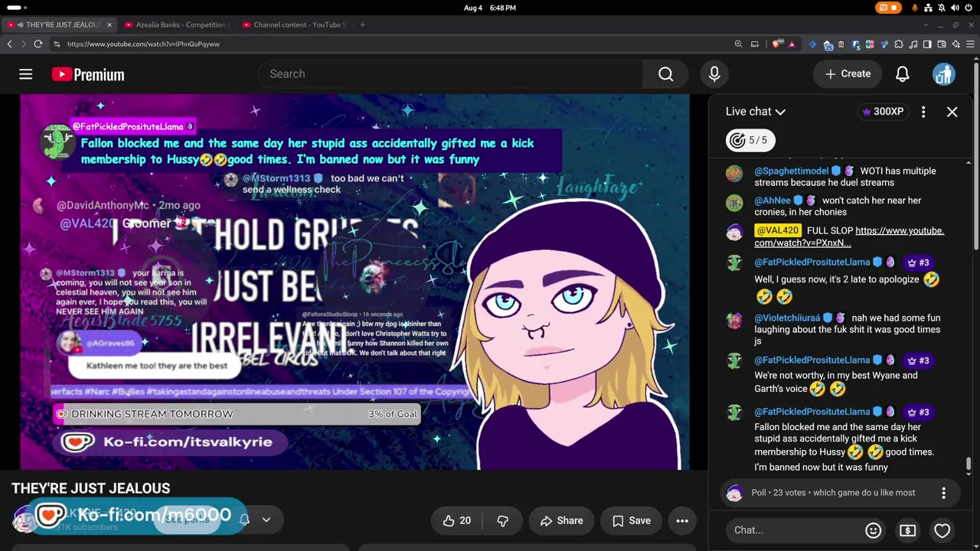
Task: Open system power menu
Action: click(x=969, y=8)
